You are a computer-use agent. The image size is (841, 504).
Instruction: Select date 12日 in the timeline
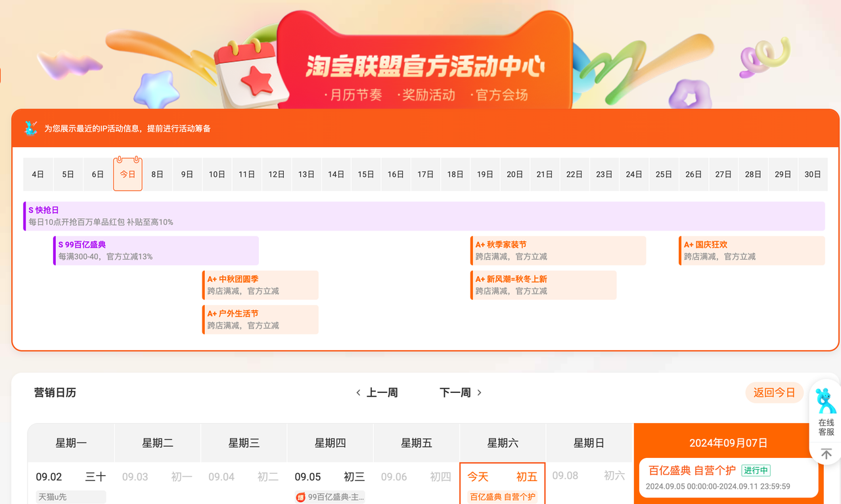point(277,174)
